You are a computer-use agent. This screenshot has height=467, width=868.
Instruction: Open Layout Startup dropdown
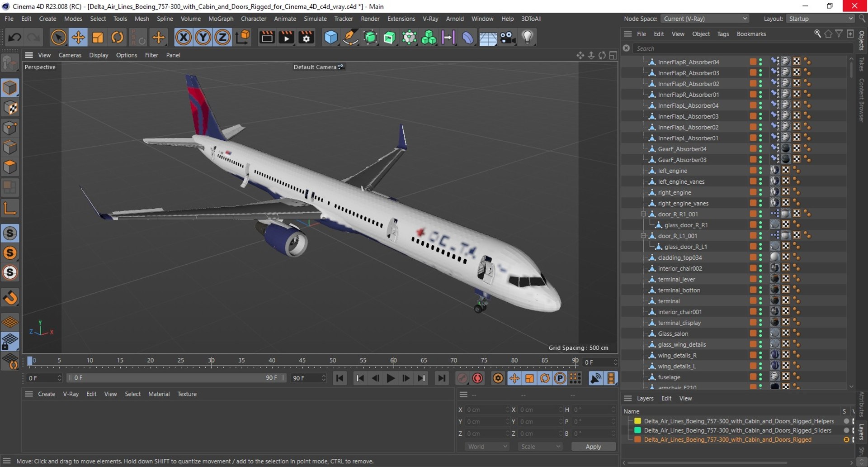coord(820,19)
